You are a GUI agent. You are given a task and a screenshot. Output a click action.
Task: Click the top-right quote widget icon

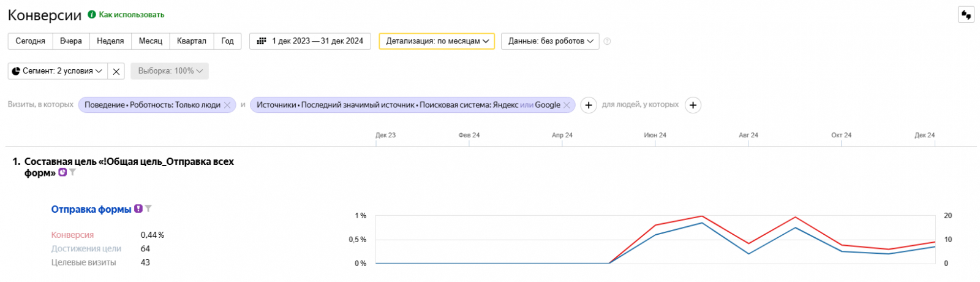pyautogui.click(x=966, y=15)
